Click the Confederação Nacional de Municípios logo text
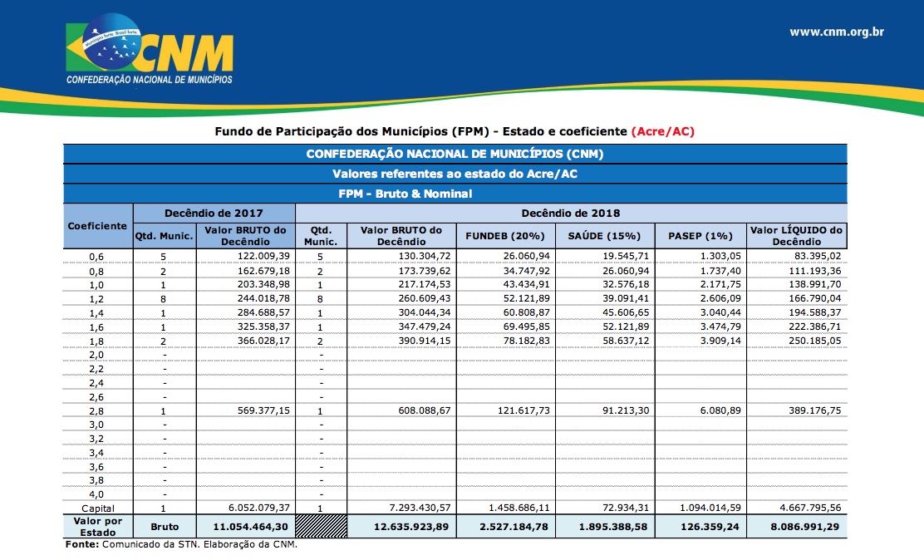The width and height of the screenshot is (924, 560). coord(149,80)
